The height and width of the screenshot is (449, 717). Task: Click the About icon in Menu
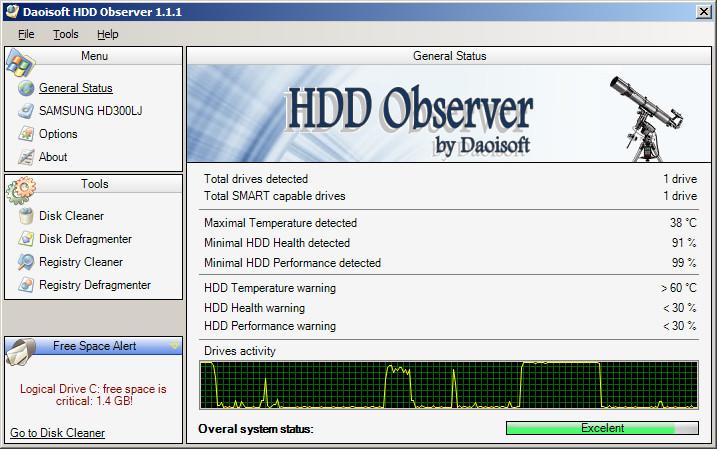pyautogui.click(x=26, y=157)
